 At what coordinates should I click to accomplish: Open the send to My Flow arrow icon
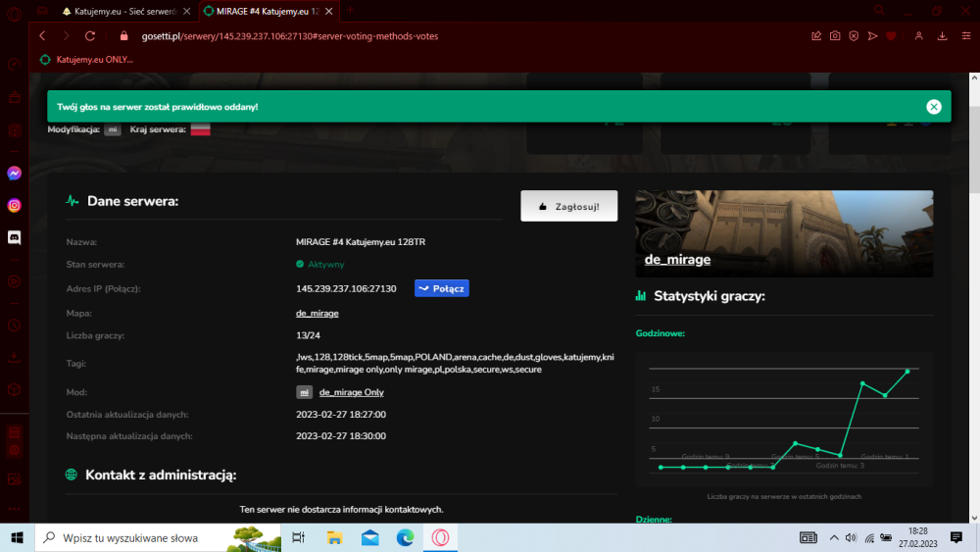(872, 36)
